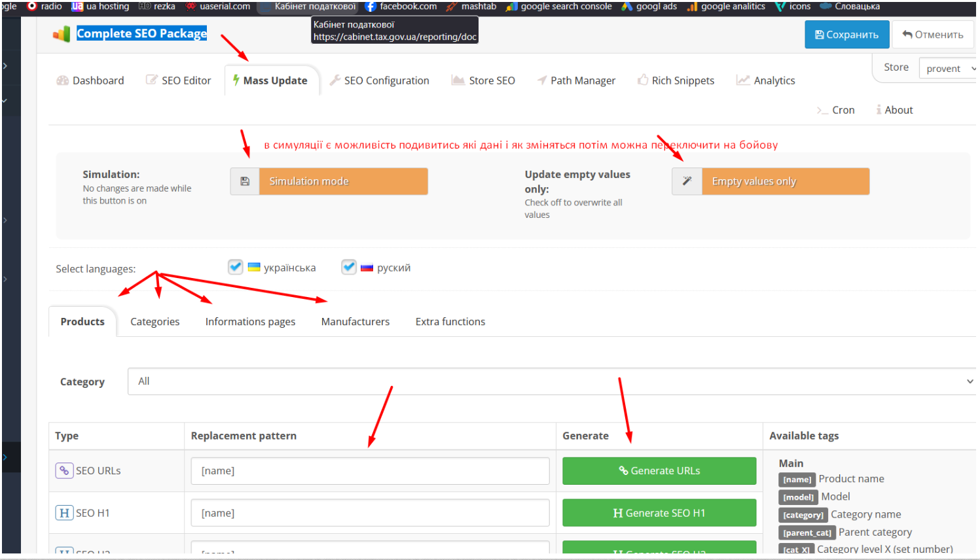Click the floppy disk icon beside Simulation mode
This screenshot has width=980, height=560.
click(x=245, y=181)
